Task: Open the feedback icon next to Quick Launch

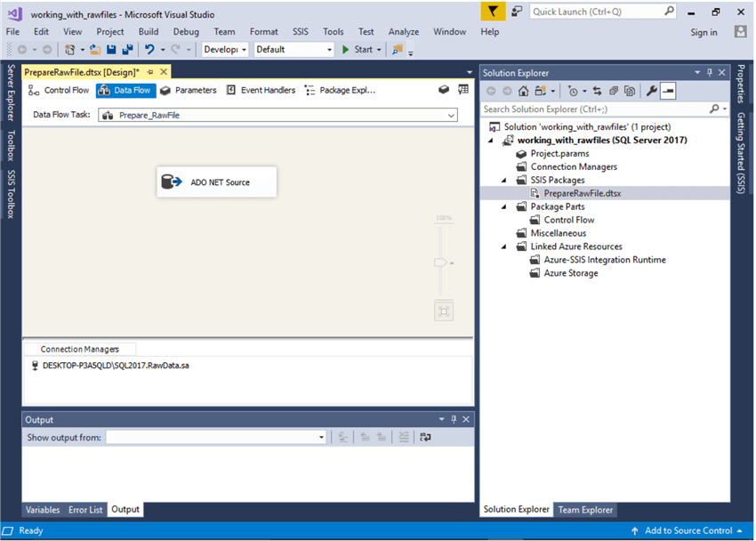Action: pyautogui.click(x=517, y=11)
